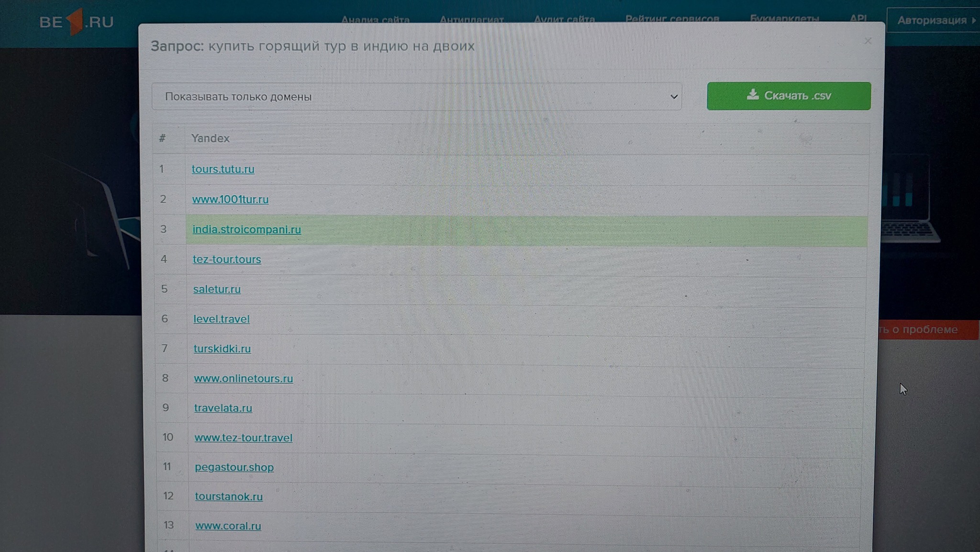Click the Yandex column header
Viewport: 980px width, 552px height.
pyautogui.click(x=211, y=138)
